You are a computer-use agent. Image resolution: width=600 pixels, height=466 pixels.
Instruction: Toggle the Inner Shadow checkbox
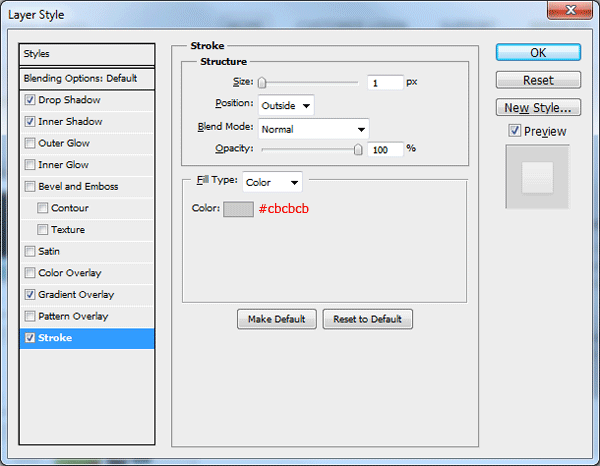pyautogui.click(x=30, y=122)
